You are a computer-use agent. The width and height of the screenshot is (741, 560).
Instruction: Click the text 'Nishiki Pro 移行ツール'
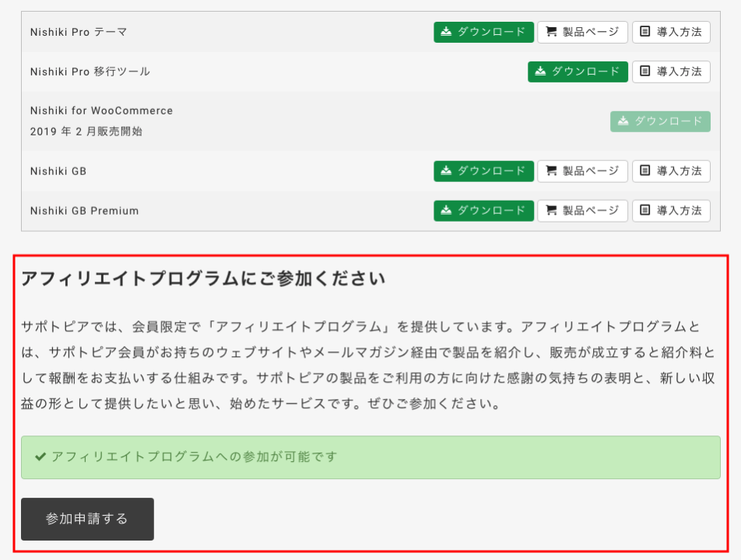pyautogui.click(x=90, y=72)
